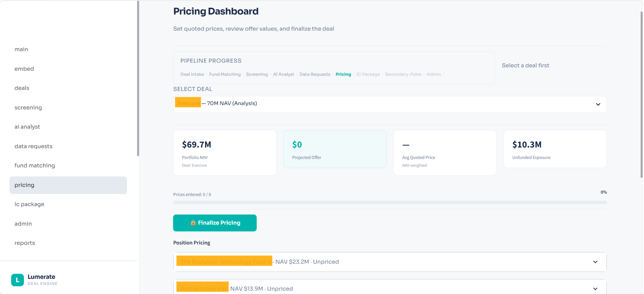Click the 'Prices entered: 0 / 8' text
Image resolution: width=644 pixels, height=294 pixels.
192,195
